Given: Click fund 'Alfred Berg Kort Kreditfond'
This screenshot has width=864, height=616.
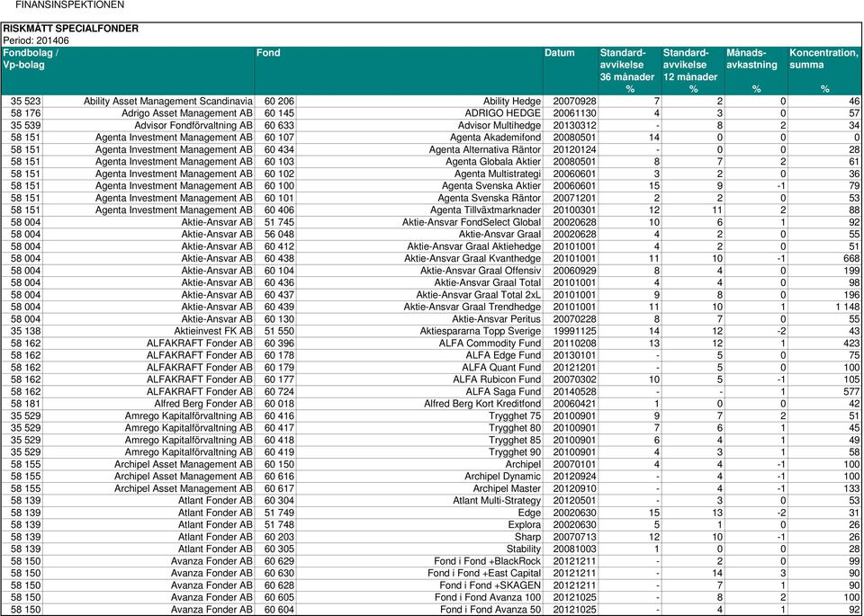Looking at the screenshot, I should [482, 404].
